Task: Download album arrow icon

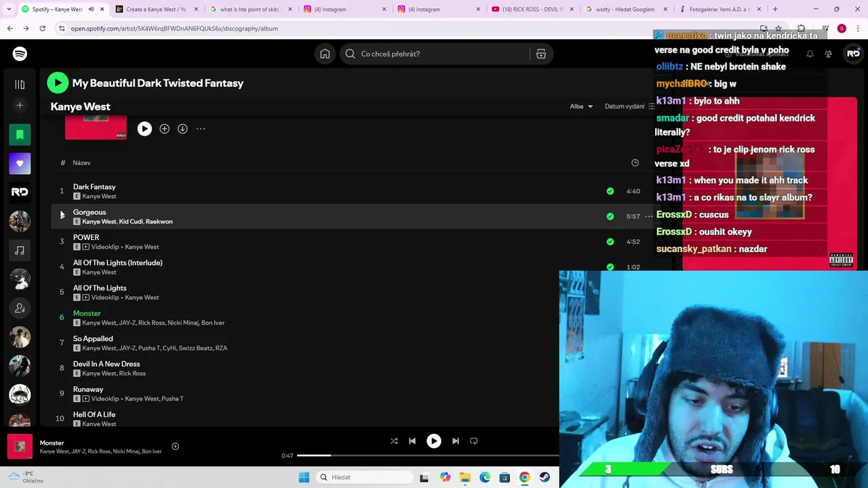Action: (182, 129)
